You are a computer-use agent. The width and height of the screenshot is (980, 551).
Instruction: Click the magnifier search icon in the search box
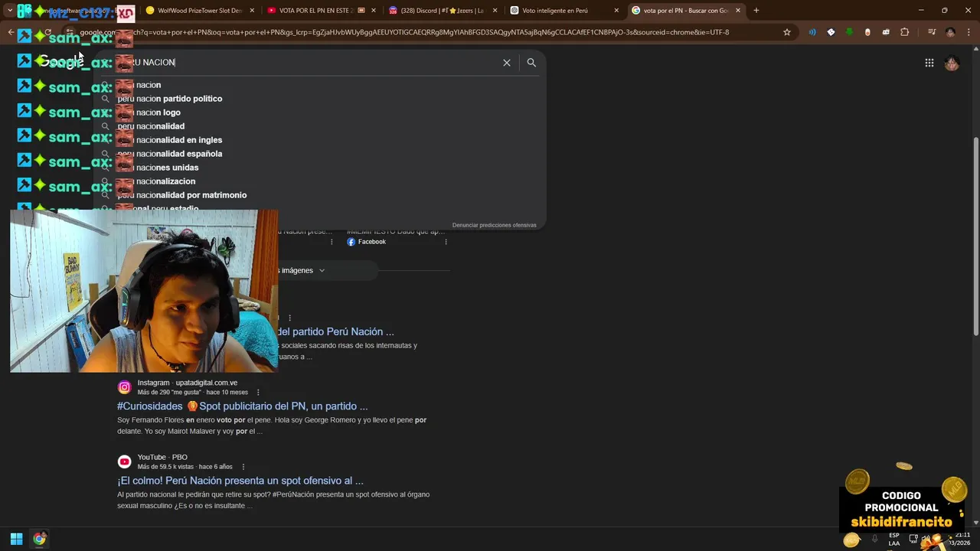pos(531,63)
